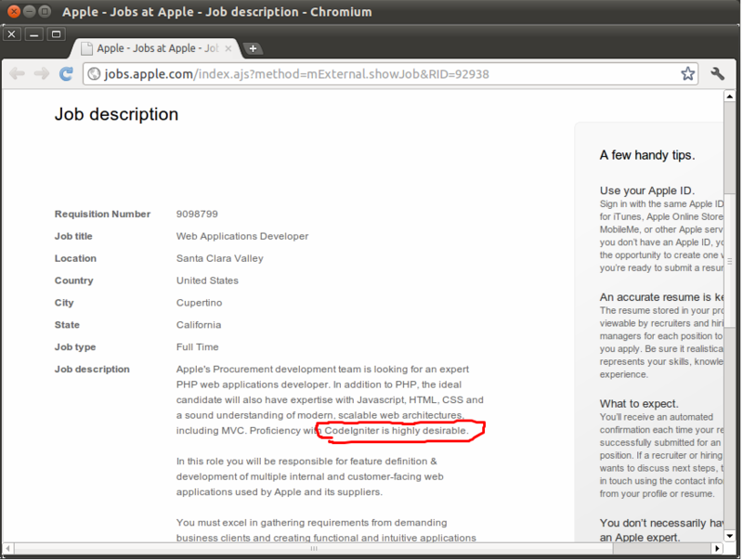Click the title bar's grey minimize button

coord(30,11)
